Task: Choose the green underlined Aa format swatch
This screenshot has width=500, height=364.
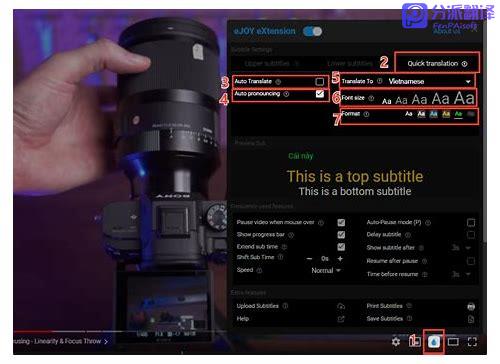Action: pyautogui.click(x=458, y=114)
